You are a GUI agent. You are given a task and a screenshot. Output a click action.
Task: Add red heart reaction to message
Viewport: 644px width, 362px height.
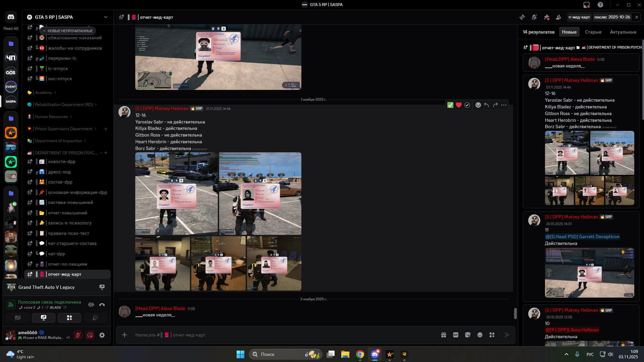(x=458, y=105)
